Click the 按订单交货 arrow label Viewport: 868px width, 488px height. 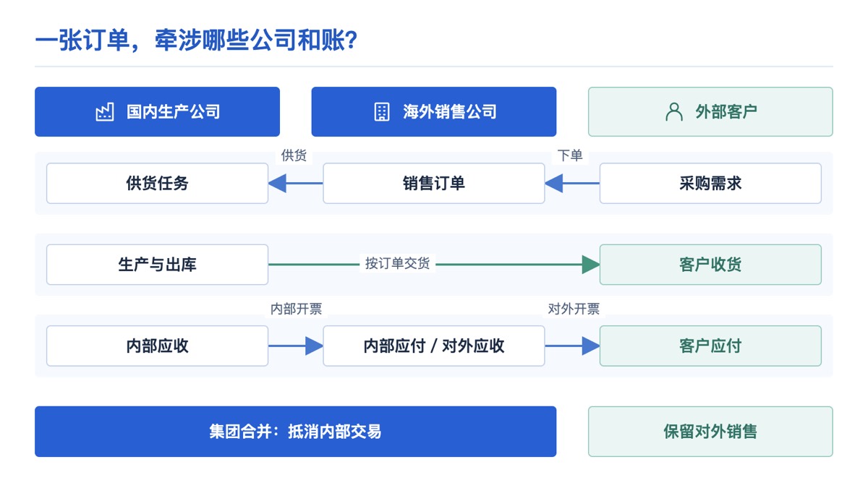pyautogui.click(x=398, y=264)
